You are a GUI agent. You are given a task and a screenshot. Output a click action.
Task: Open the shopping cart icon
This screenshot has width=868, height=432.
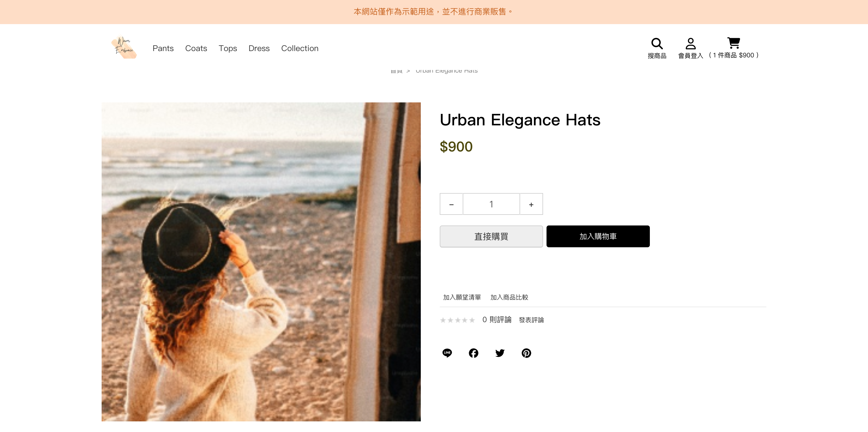pos(734,43)
